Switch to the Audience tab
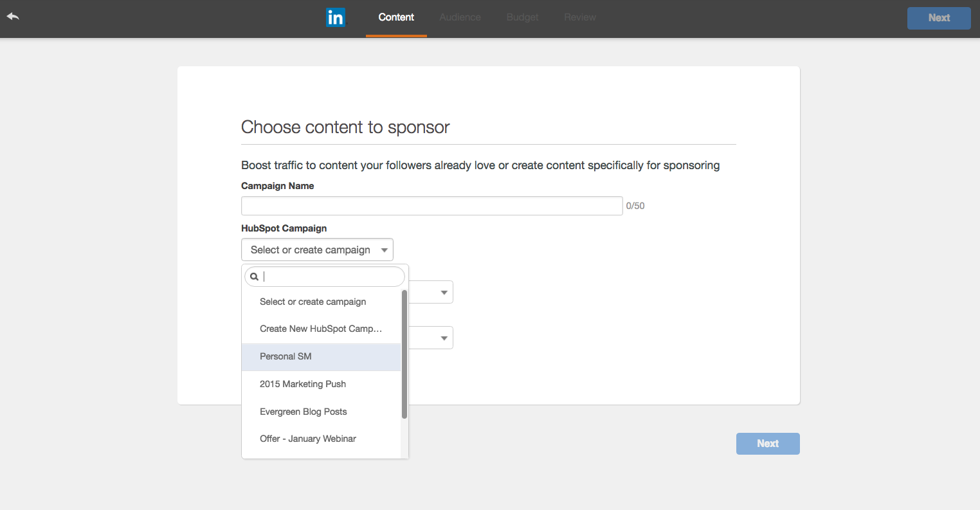 point(460,17)
